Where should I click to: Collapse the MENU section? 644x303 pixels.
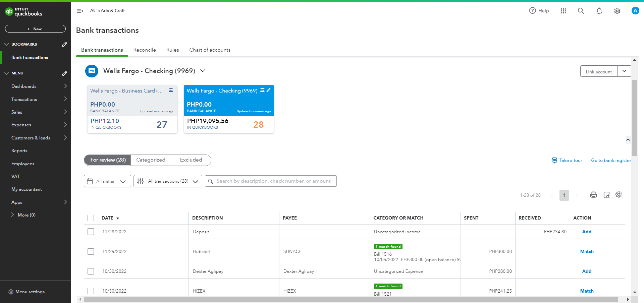point(7,73)
